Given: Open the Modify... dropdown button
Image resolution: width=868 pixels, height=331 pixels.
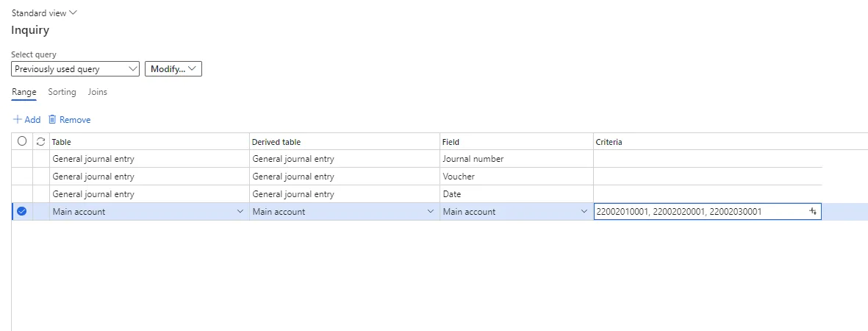Looking at the screenshot, I should 173,68.
